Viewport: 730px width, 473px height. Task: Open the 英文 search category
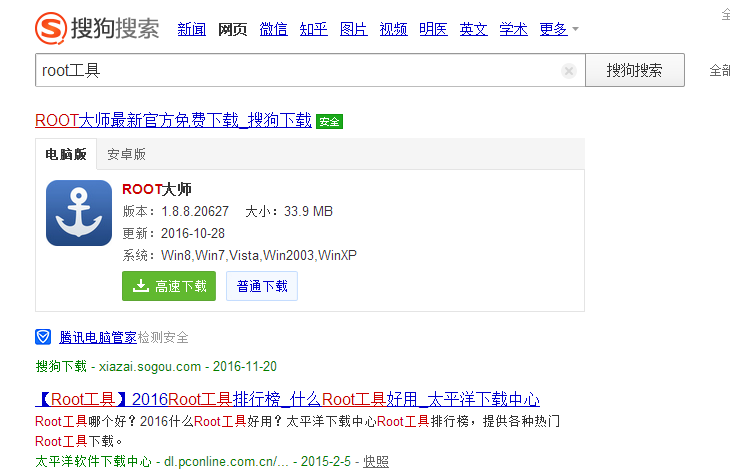[x=473, y=29]
